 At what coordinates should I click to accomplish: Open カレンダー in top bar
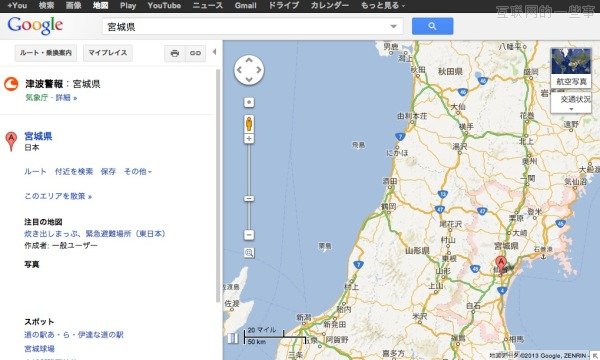pos(329,6)
